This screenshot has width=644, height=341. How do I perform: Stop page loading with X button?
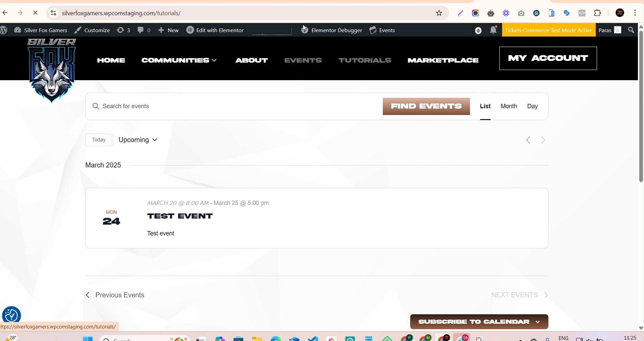coord(35,13)
